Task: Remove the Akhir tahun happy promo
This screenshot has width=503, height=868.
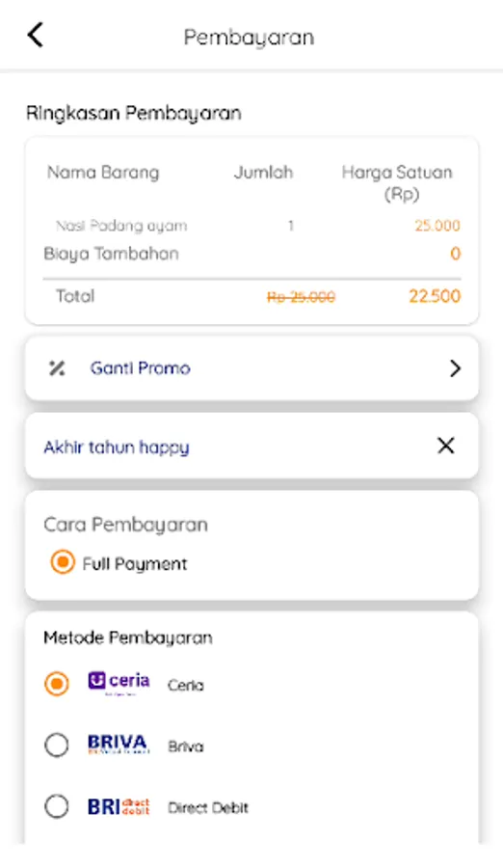Action: click(446, 446)
